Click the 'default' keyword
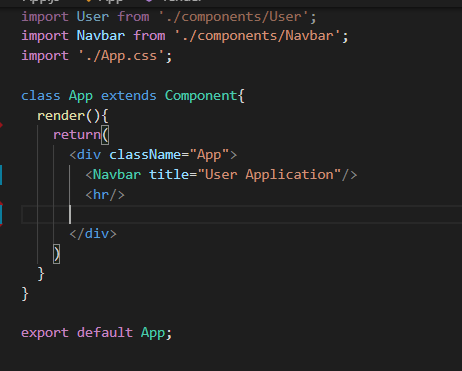The height and width of the screenshot is (371, 462). pos(105,332)
